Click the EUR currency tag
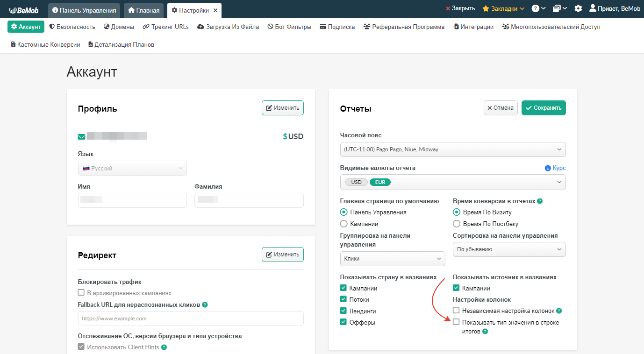644x354 pixels. (x=380, y=182)
